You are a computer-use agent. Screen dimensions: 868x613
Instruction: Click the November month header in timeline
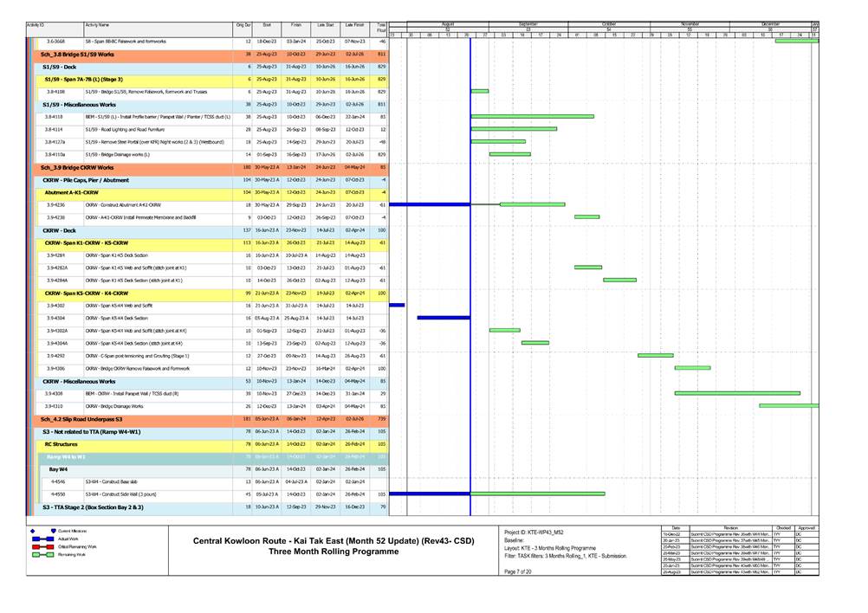[690, 23]
